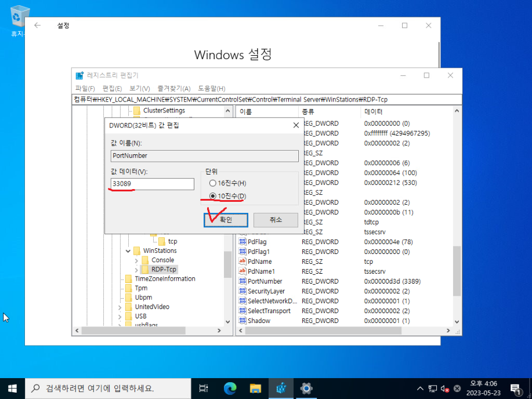Expand the USB tree node
The image size is (532, 399).
pyautogui.click(x=120, y=317)
